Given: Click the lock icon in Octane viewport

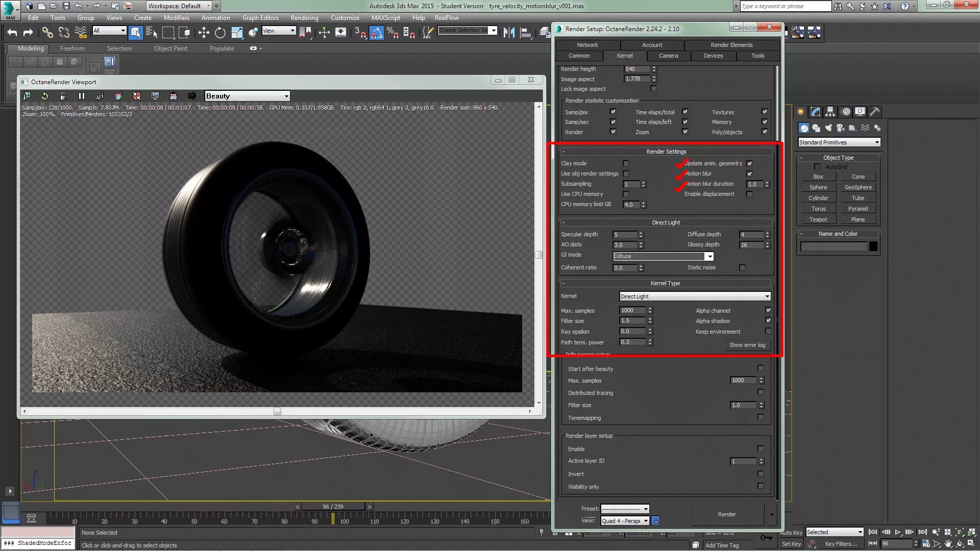Looking at the screenshot, I should click(x=63, y=96).
